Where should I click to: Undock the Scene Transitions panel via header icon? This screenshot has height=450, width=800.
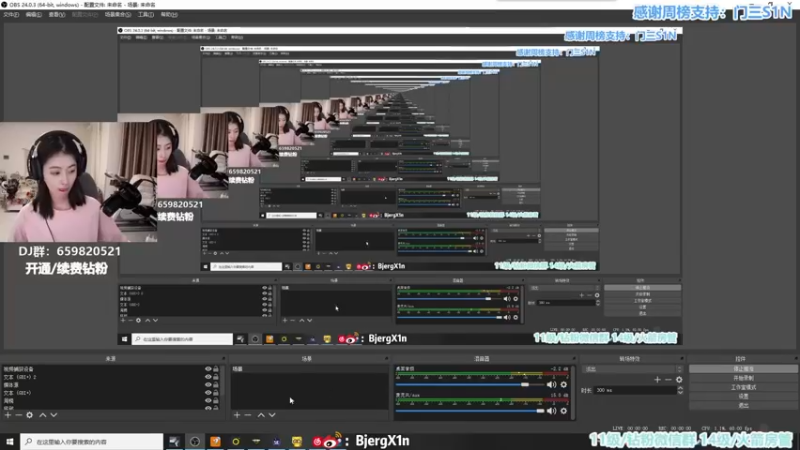point(682,359)
